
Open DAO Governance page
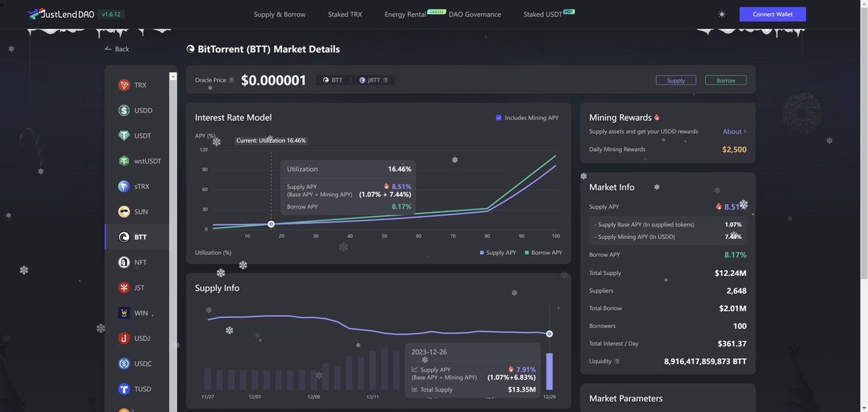pos(475,14)
